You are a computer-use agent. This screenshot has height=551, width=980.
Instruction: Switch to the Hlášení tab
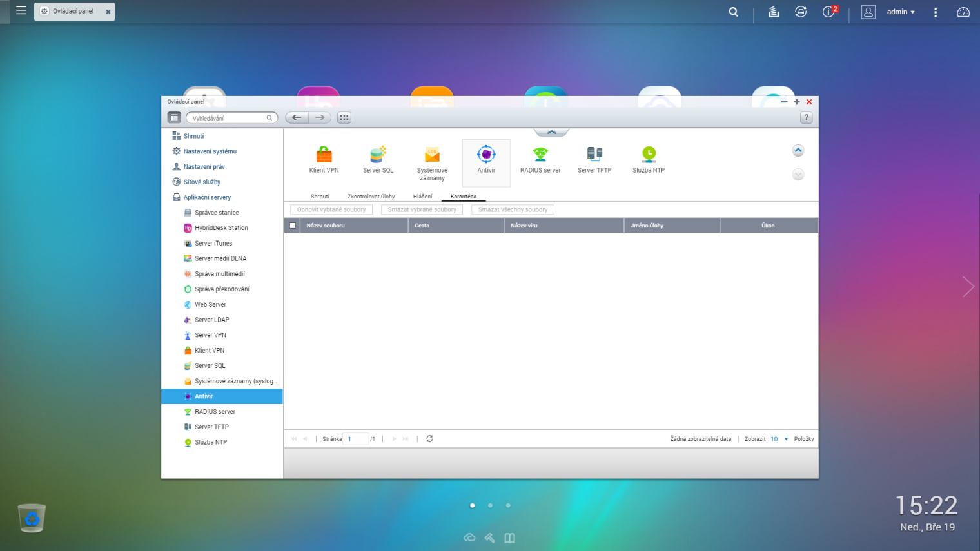coord(422,197)
